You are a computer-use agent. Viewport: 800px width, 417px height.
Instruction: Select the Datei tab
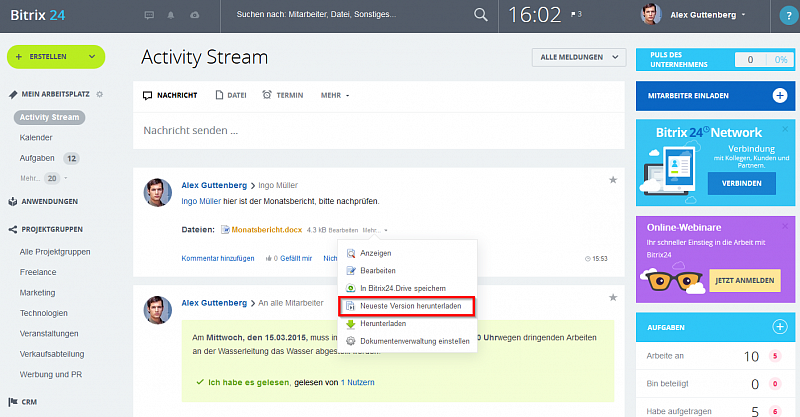231,95
